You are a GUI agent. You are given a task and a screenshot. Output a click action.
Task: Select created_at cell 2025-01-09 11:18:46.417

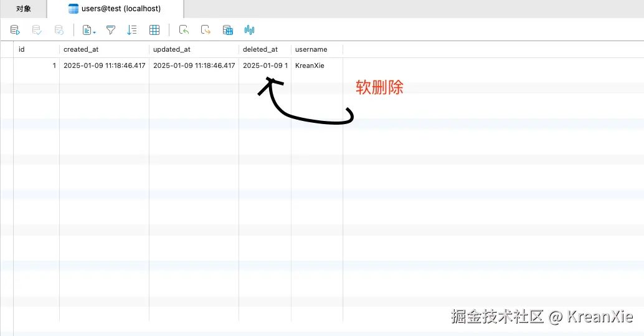point(104,65)
